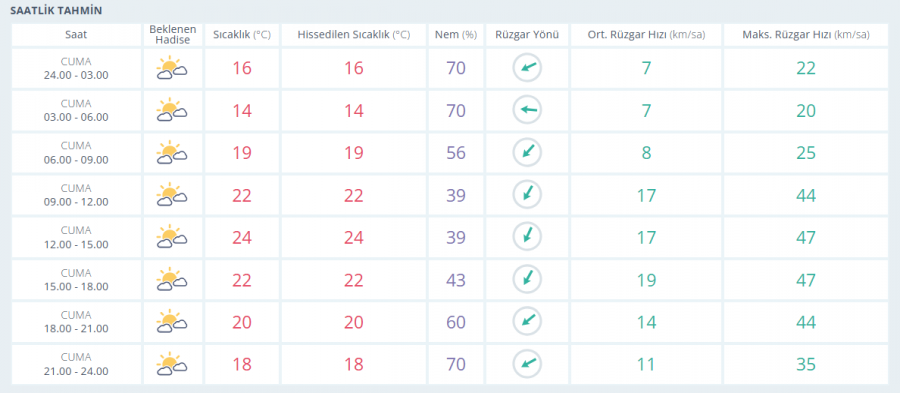Screen dimensions: 900x393
Task: Click the Rüzgar Yönü column header
Action: tap(527, 34)
